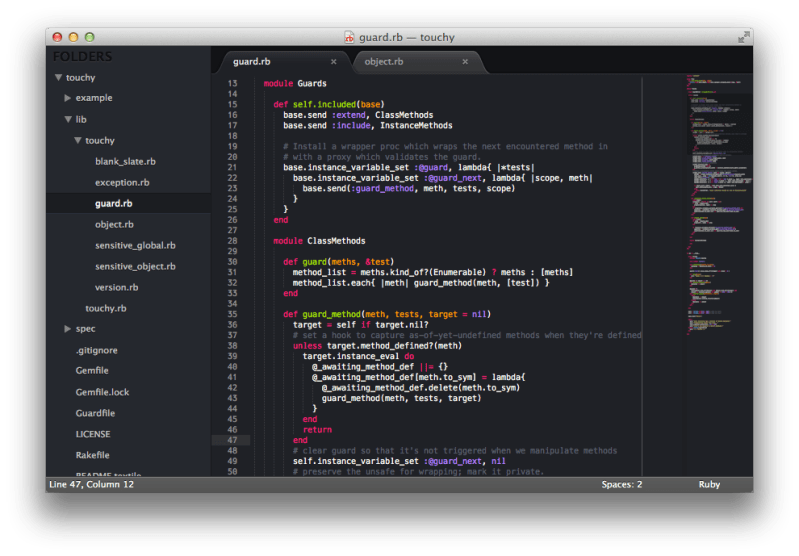The width and height of the screenshot is (799, 556).
Task: Close the guard.rb tab
Action: [334, 62]
